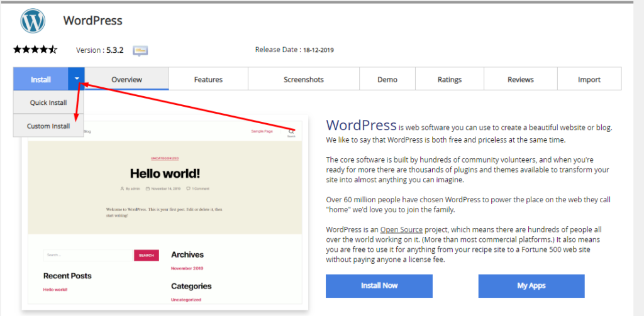Click the star rating icons

[x=35, y=50]
